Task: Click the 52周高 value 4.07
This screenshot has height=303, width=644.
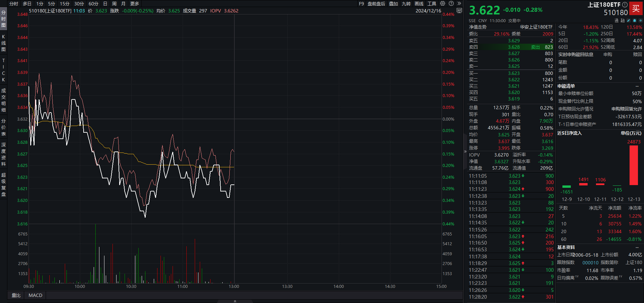Action: [637, 41]
